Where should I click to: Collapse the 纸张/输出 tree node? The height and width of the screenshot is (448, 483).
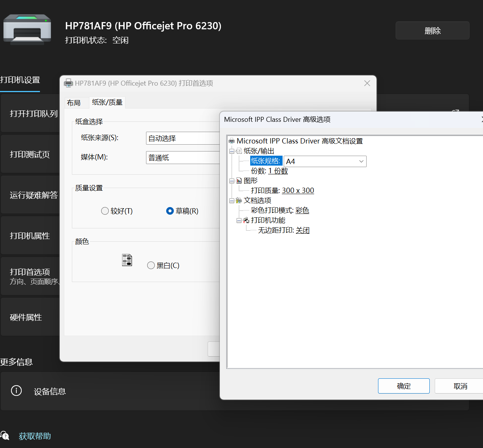coord(232,151)
